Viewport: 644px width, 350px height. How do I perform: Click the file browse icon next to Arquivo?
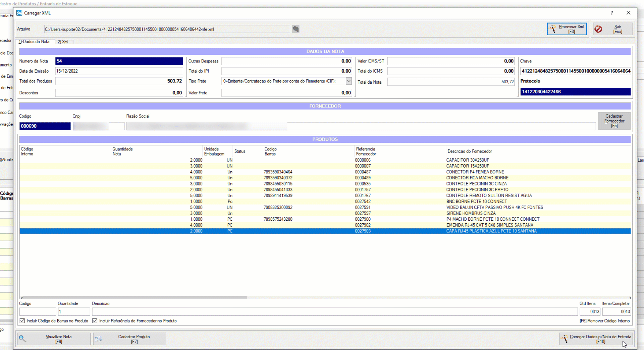(296, 29)
